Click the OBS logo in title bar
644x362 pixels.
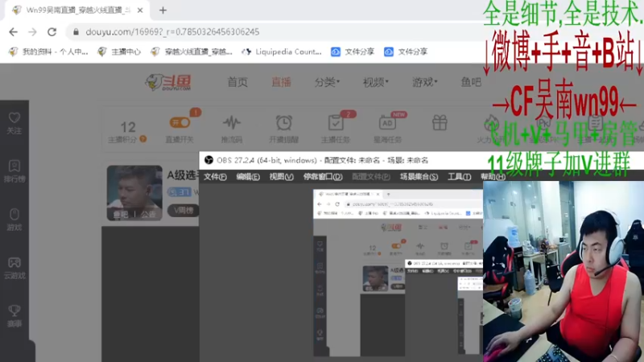(208, 160)
